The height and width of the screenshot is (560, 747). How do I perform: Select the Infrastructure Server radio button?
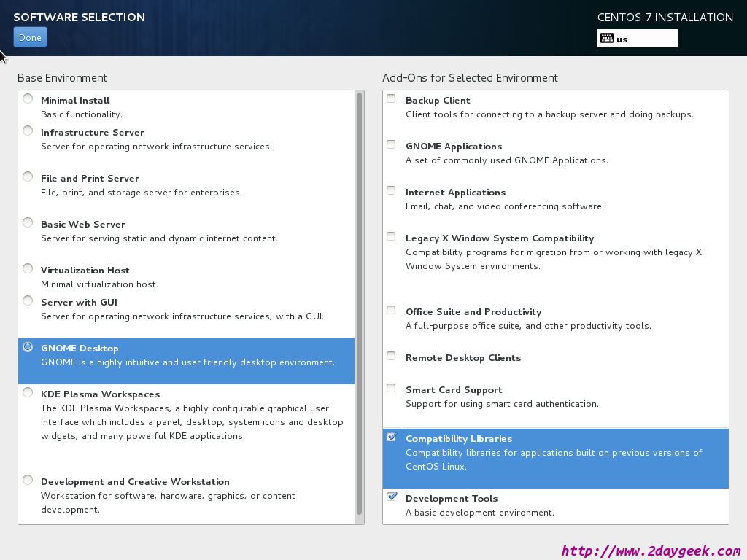pyautogui.click(x=28, y=131)
